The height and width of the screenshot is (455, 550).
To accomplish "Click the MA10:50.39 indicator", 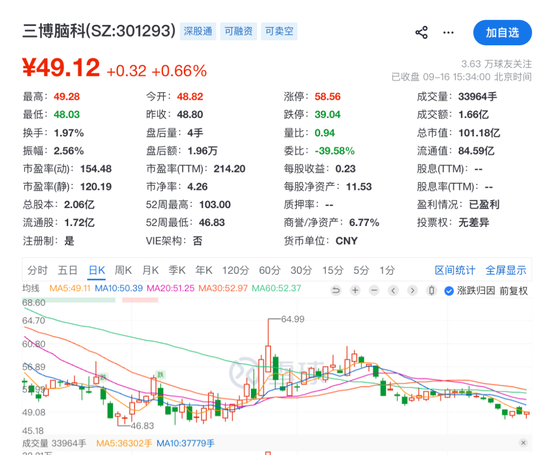I will [119, 288].
